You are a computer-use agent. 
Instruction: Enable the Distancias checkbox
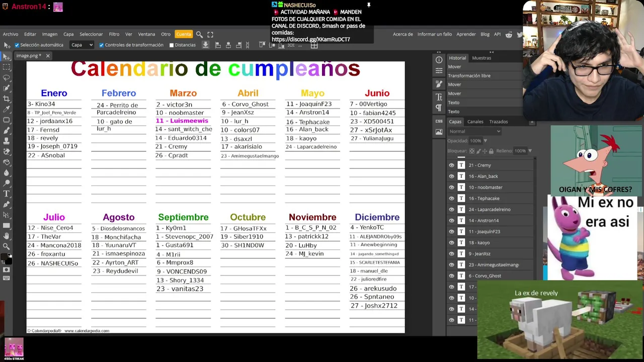(172, 45)
